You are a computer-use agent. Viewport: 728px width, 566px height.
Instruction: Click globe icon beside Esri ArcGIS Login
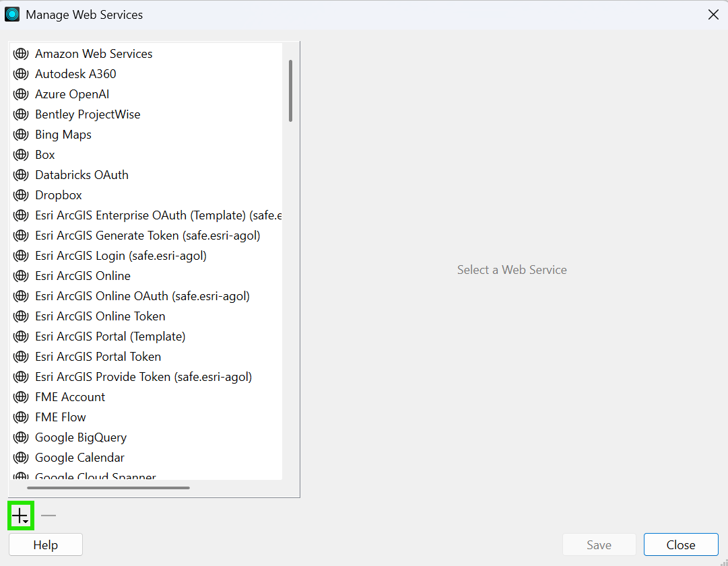tap(21, 256)
